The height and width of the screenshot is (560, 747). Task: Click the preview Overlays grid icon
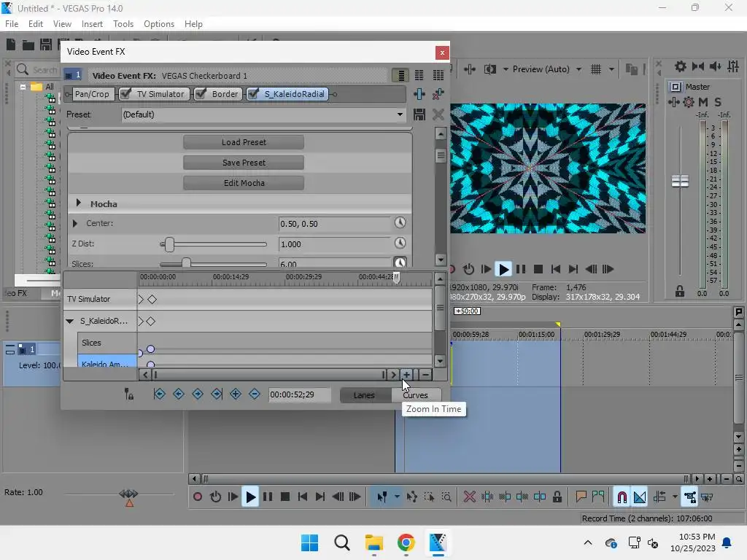point(596,69)
